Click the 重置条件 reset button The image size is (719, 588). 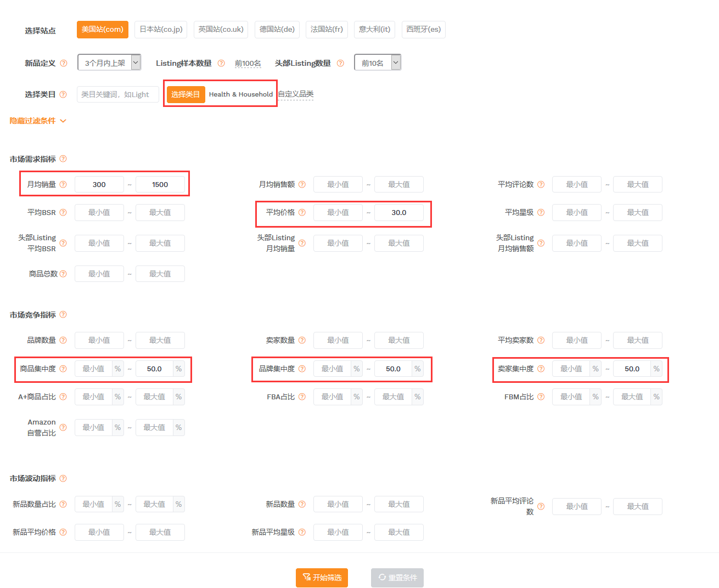pyautogui.click(x=397, y=578)
